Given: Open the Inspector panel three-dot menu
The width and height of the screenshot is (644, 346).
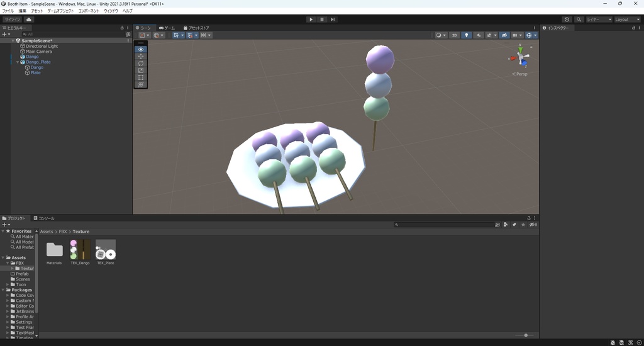Looking at the screenshot, I should point(639,28).
